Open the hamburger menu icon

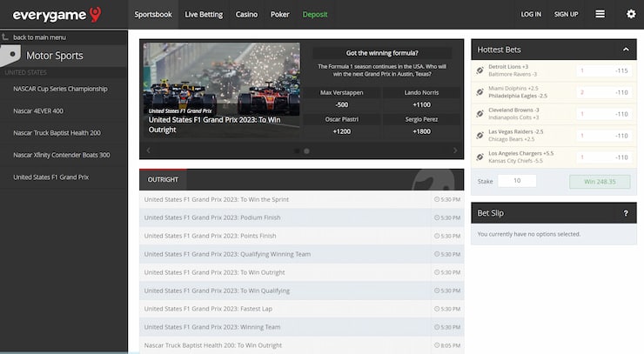[x=600, y=14]
